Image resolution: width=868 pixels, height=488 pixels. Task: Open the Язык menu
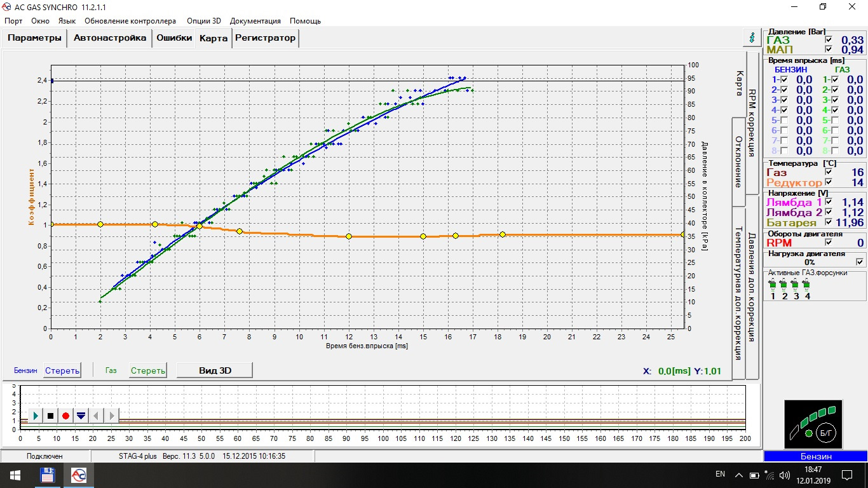67,21
